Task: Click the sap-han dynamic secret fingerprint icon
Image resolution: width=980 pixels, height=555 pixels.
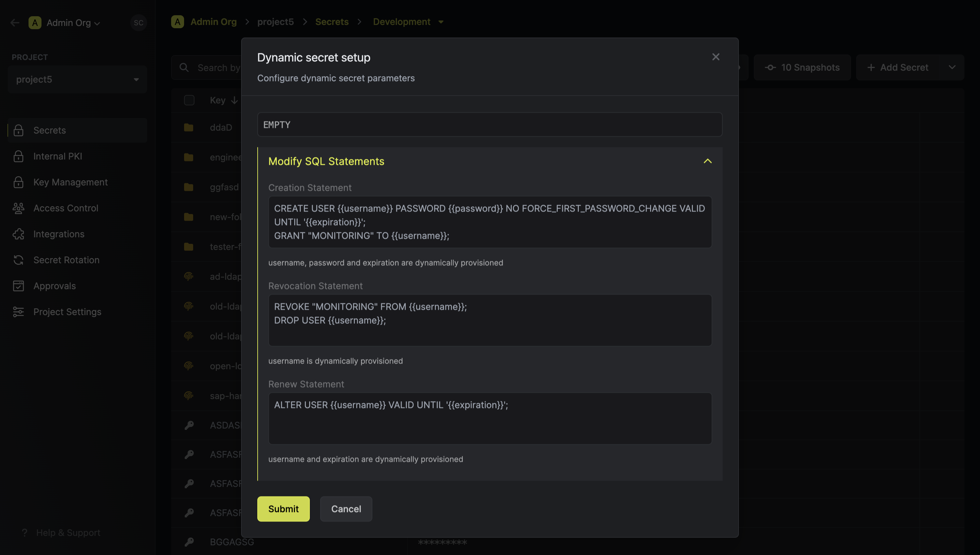Action: point(189,395)
